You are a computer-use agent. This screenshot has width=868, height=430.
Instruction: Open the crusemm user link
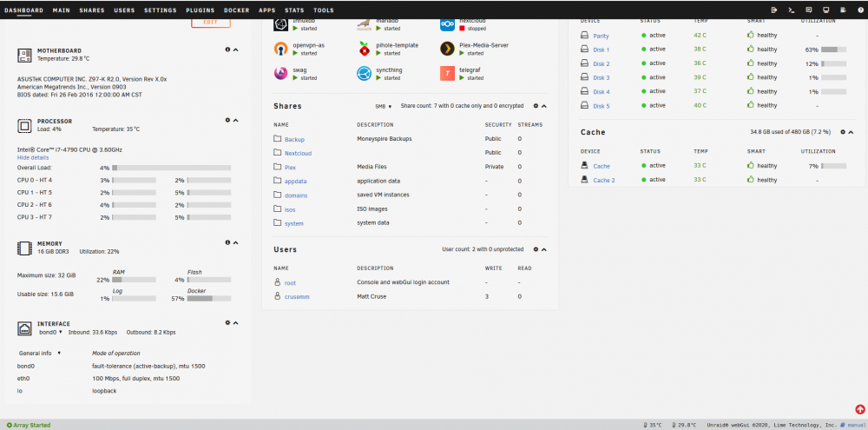tap(297, 297)
